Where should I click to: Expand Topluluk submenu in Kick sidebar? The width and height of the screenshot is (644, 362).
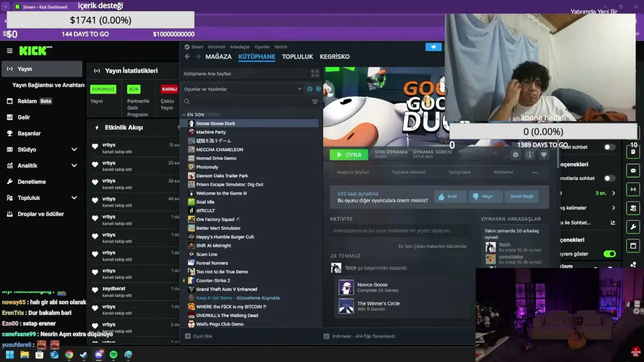74,198
